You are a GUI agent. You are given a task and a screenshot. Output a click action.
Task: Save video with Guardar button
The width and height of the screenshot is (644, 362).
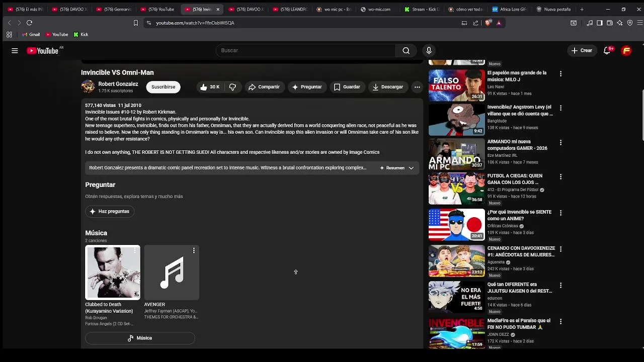pyautogui.click(x=347, y=87)
